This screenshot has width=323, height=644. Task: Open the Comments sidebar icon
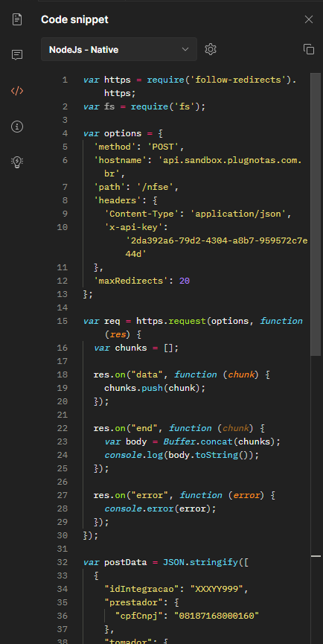[17, 55]
